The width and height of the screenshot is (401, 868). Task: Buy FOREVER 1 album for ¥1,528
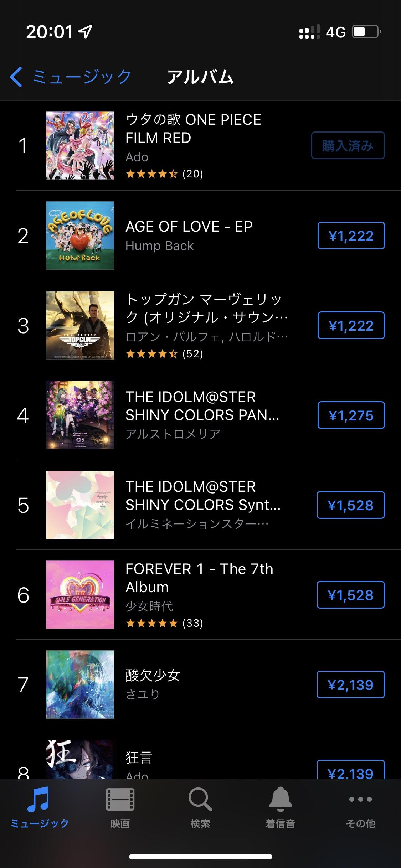pos(350,595)
